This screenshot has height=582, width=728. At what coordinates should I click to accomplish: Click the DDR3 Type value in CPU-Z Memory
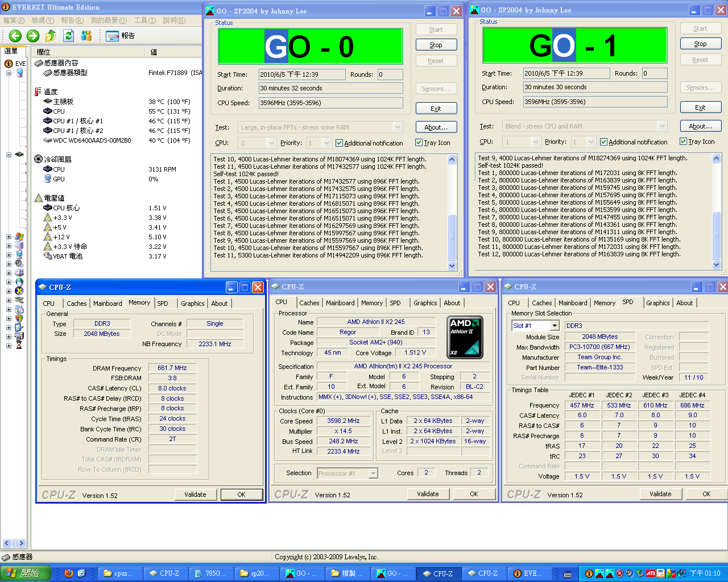pyautogui.click(x=102, y=324)
